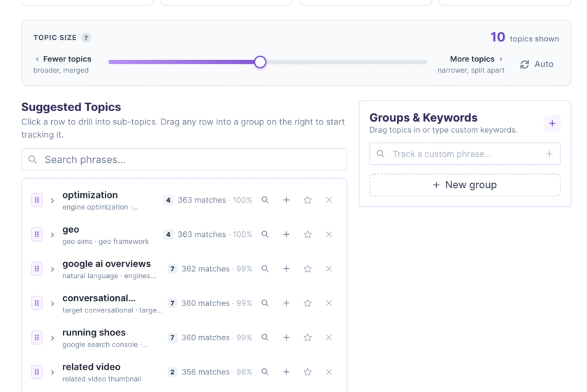The height and width of the screenshot is (392, 587).
Task: Click the New group button
Action: click(465, 185)
